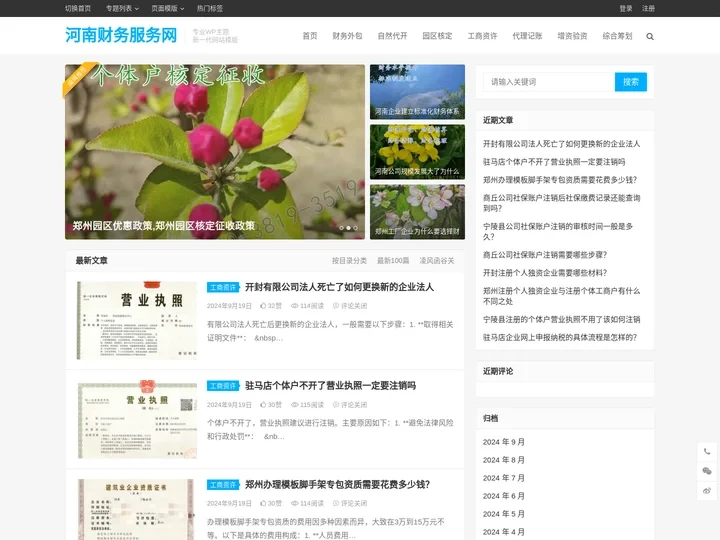Click the 河南财务服务网 site logo
This screenshot has width=720, height=540.
coord(121,35)
